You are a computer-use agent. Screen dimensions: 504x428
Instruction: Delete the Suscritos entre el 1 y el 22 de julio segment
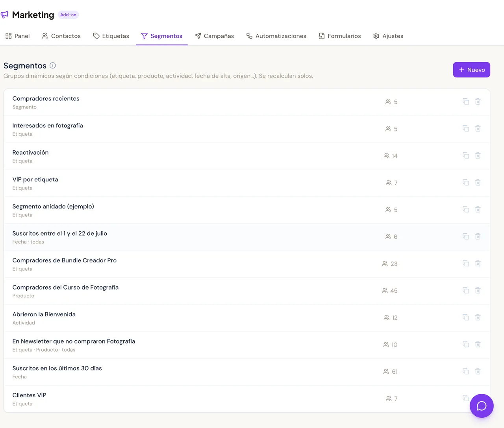478,236
